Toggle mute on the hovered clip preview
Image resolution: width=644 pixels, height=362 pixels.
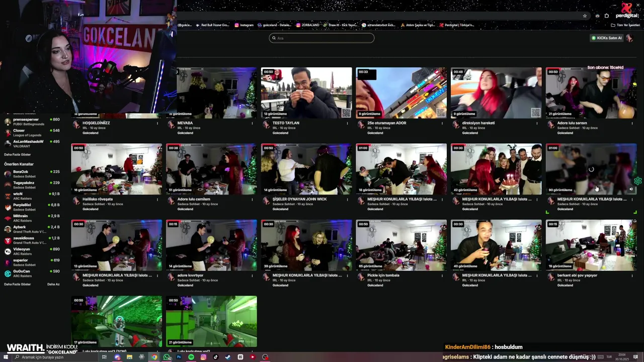pos(631,190)
